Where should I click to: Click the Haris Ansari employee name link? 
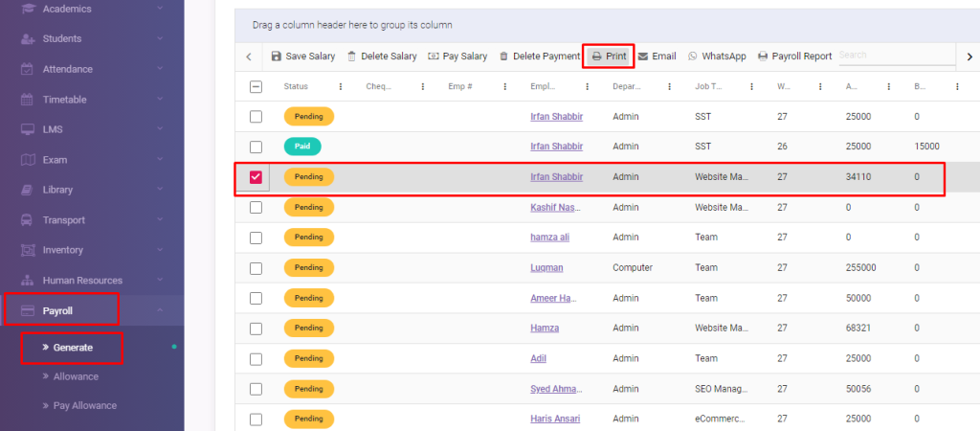(x=556, y=420)
